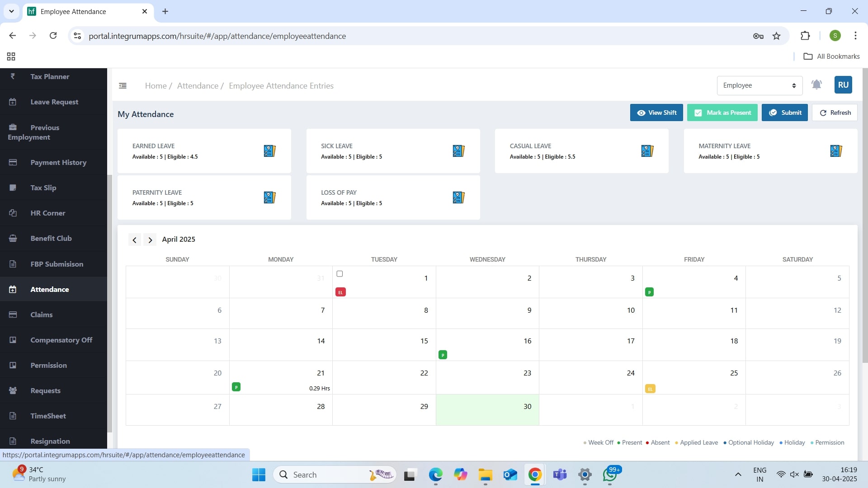
Task: Click the green P badge on April 16
Action: click(x=443, y=355)
